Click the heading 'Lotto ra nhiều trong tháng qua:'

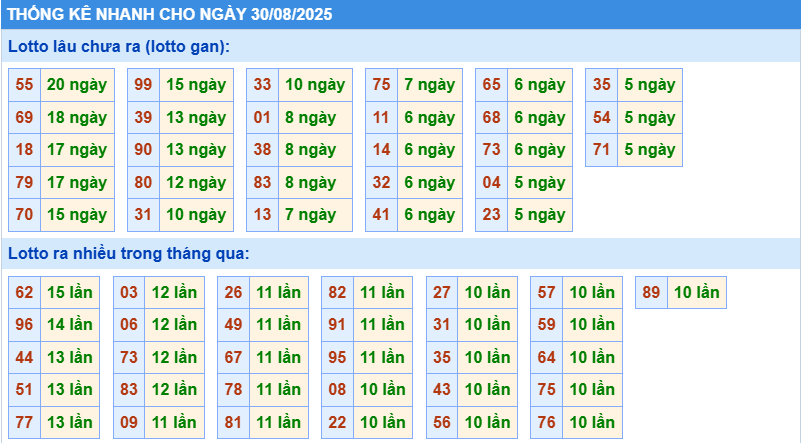tap(129, 254)
